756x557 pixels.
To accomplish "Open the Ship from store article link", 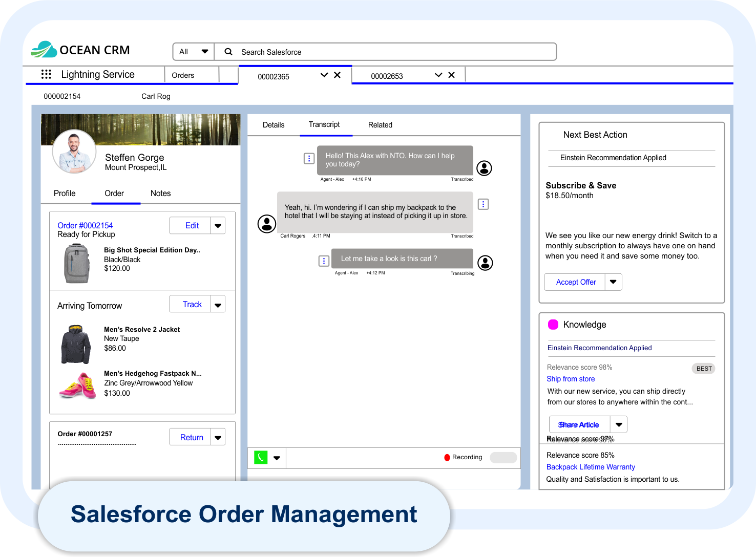I will 571,379.
